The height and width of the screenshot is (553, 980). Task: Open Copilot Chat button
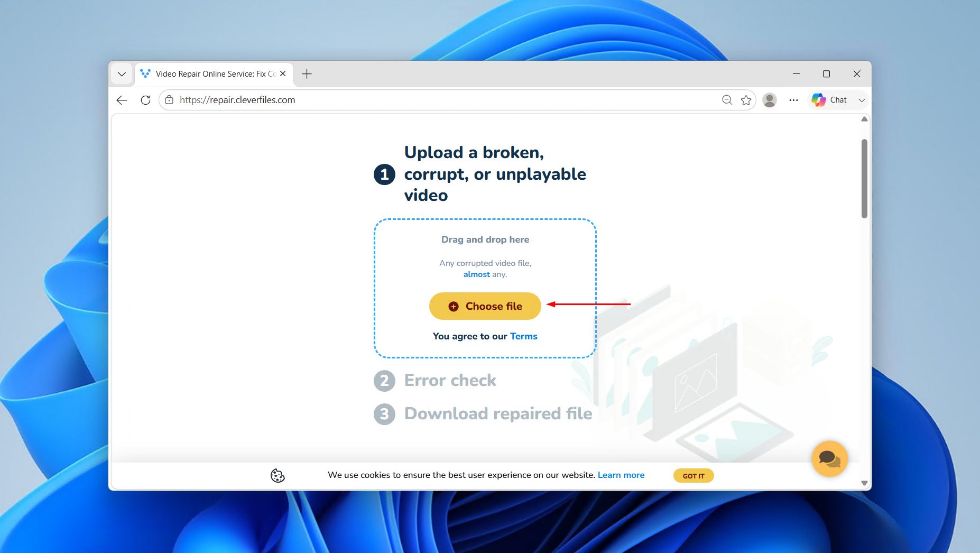coord(830,100)
